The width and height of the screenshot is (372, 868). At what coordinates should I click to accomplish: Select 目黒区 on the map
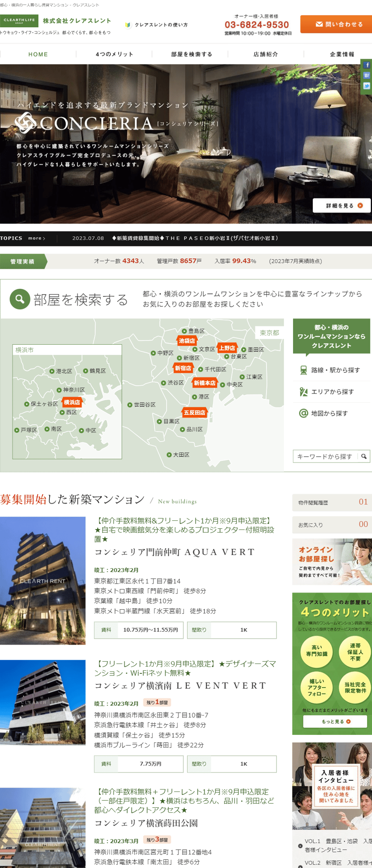pyautogui.click(x=168, y=421)
